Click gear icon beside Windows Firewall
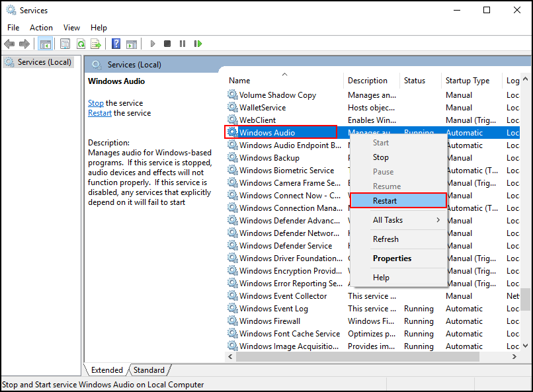 233,321
